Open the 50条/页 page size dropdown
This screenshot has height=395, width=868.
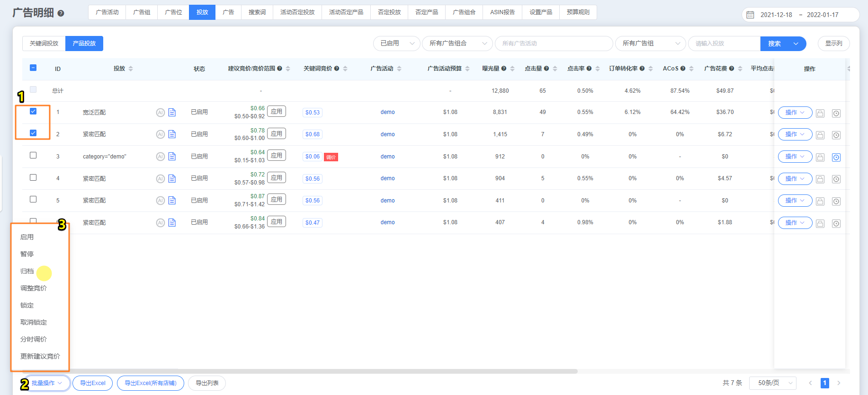pyautogui.click(x=772, y=383)
